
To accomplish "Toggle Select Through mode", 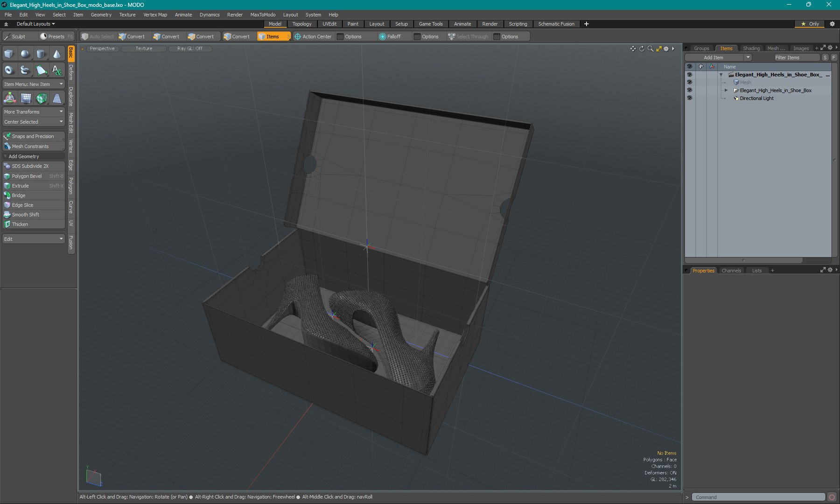I will (x=468, y=36).
